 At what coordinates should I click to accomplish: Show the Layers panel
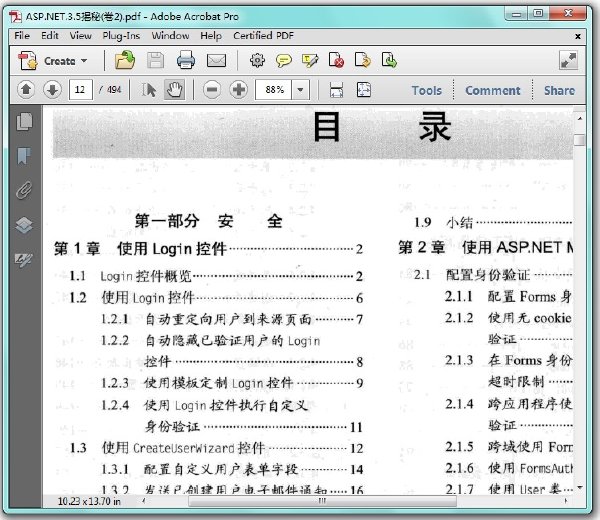(x=24, y=225)
